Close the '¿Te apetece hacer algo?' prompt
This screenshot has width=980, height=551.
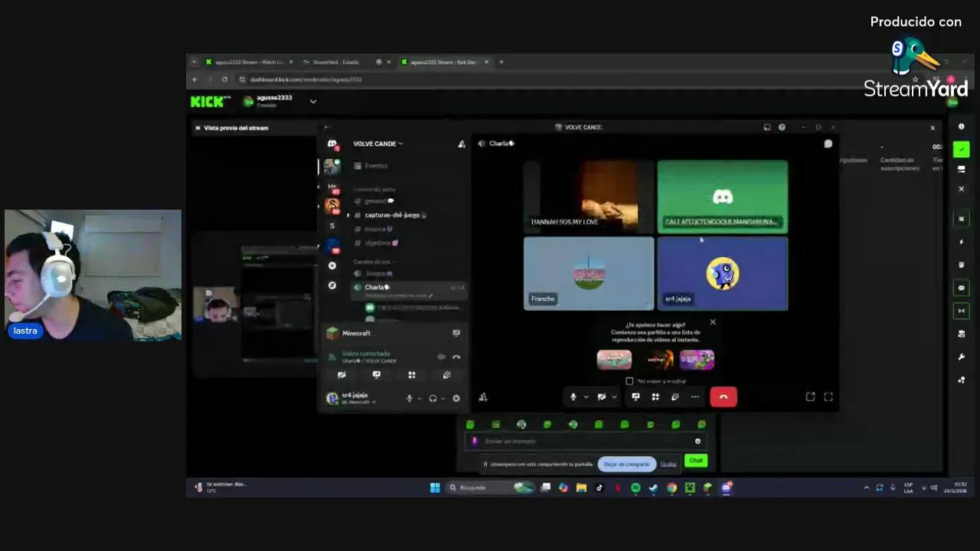coord(713,322)
